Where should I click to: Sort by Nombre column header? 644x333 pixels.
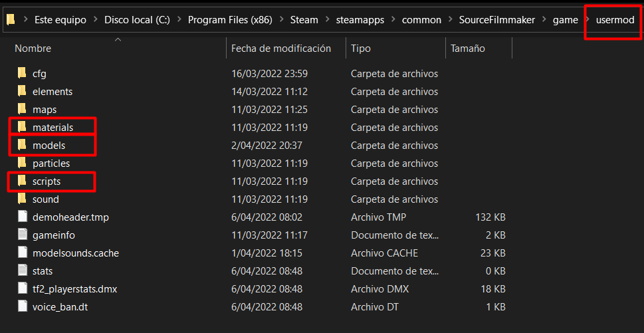(x=33, y=49)
